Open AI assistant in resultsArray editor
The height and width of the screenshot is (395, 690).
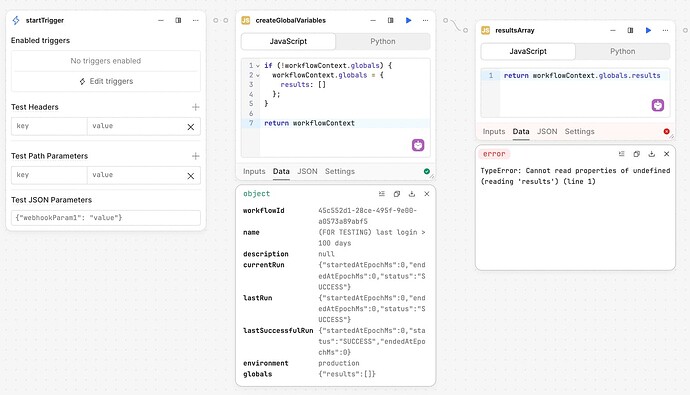(x=658, y=105)
